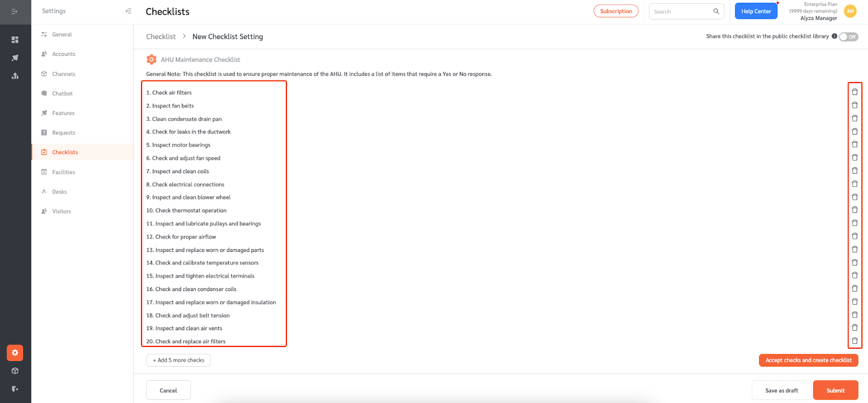This screenshot has width=868, height=403.
Task: Add 5 more checks
Action: (178, 360)
